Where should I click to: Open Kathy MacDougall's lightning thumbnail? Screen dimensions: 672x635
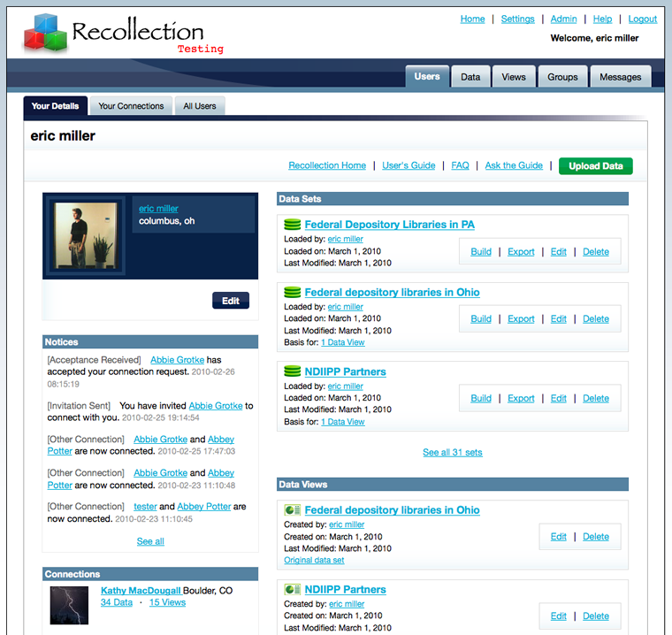click(x=69, y=605)
